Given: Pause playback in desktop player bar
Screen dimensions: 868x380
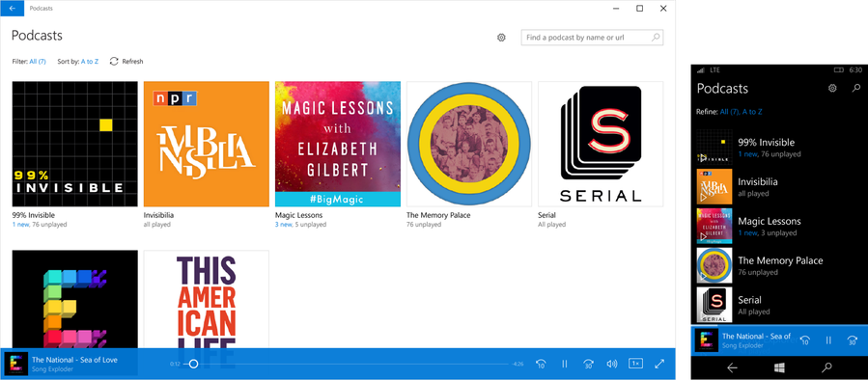Looking at the screenshot, I should pyautogui.click(x=565, y=364).
